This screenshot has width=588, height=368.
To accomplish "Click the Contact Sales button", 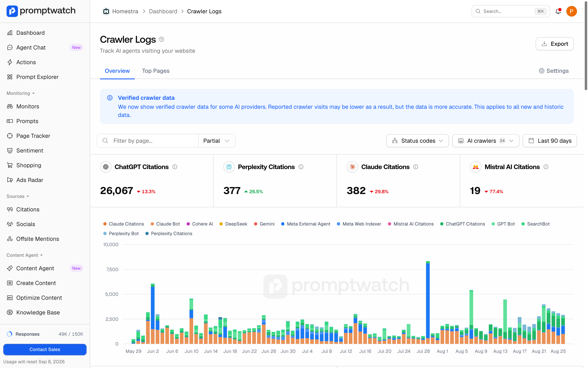I will point(45,350).
